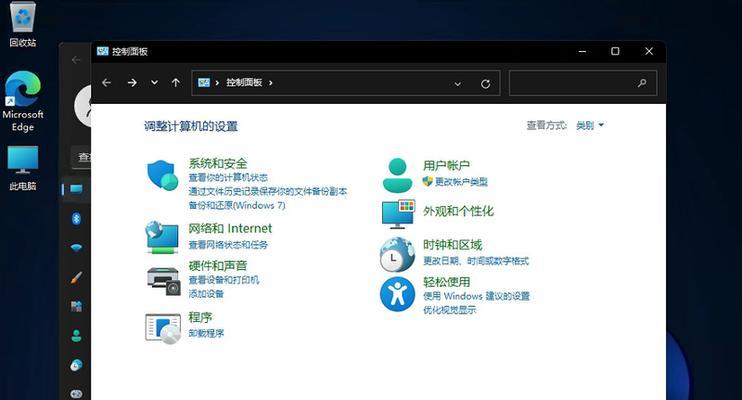Refresh the Control Panel view
Screen dimensions: 742x400
pos(485,84)
